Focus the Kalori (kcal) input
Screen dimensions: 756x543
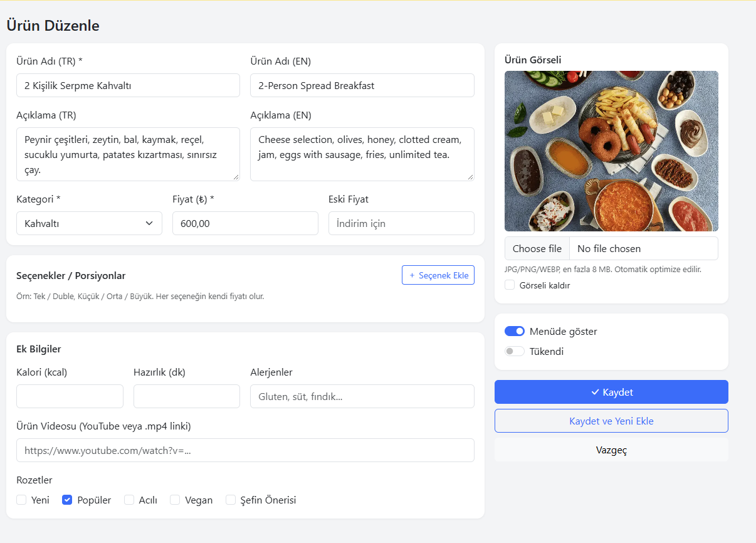(70, 396)
